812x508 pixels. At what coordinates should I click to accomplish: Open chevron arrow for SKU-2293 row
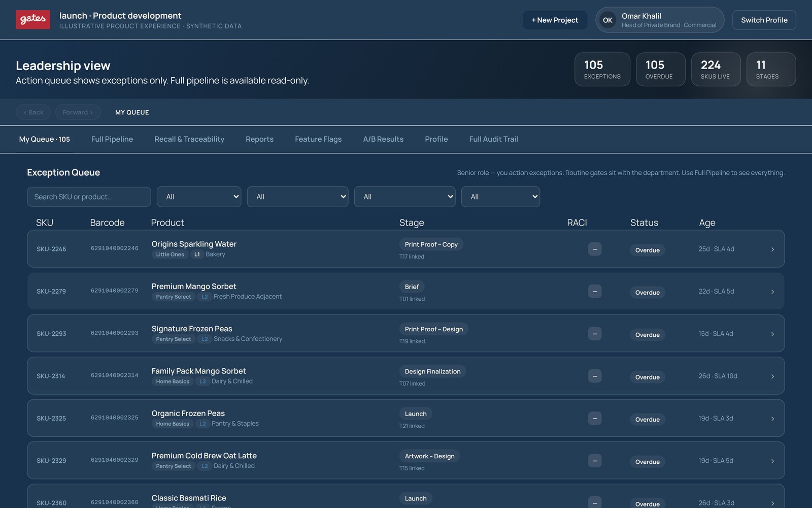point(772,334)
